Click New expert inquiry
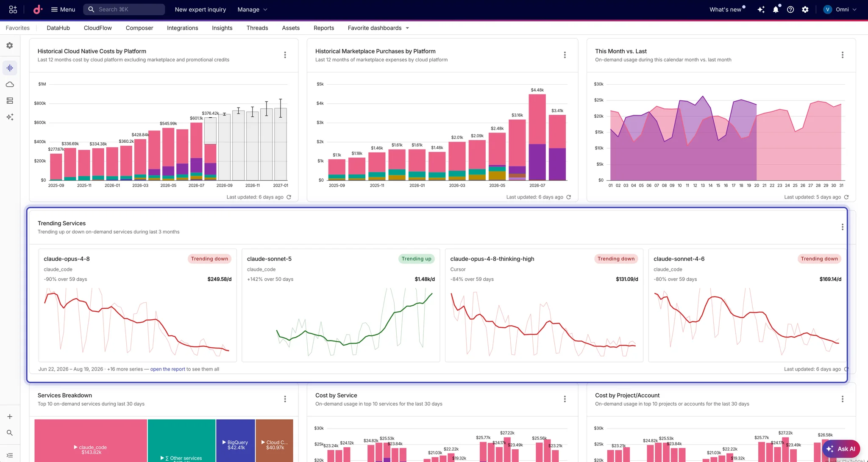Viewport: 868px width, 462px height. (200, 9)
